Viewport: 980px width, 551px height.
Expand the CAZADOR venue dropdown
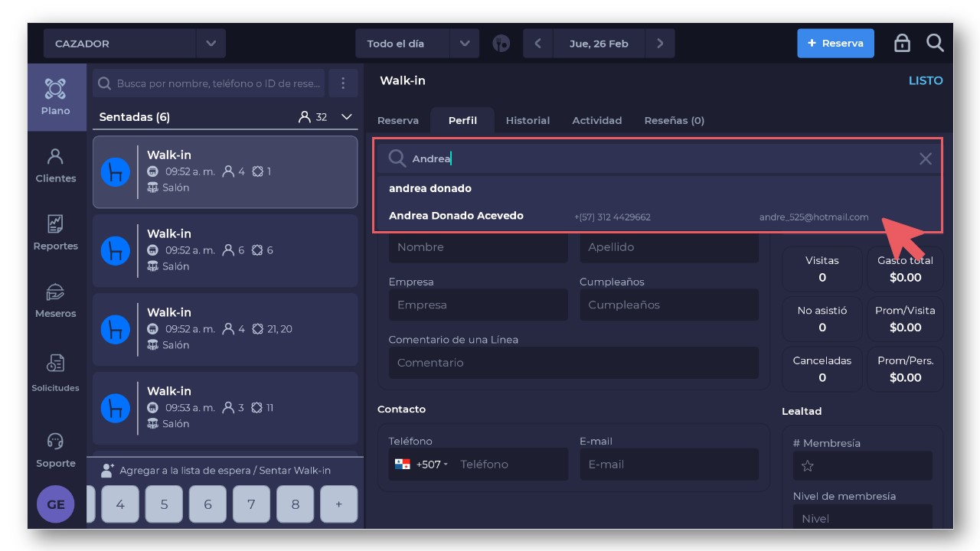point(211,44)
